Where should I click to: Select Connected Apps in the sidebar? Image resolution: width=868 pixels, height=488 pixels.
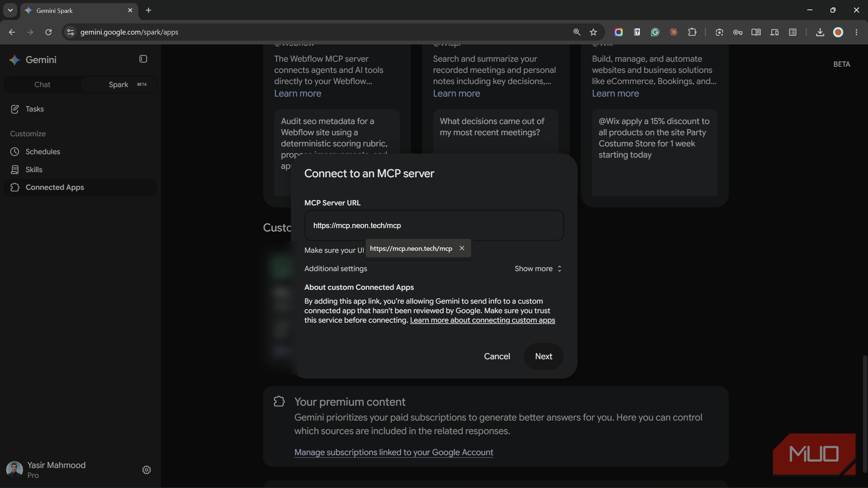(80, 187)
